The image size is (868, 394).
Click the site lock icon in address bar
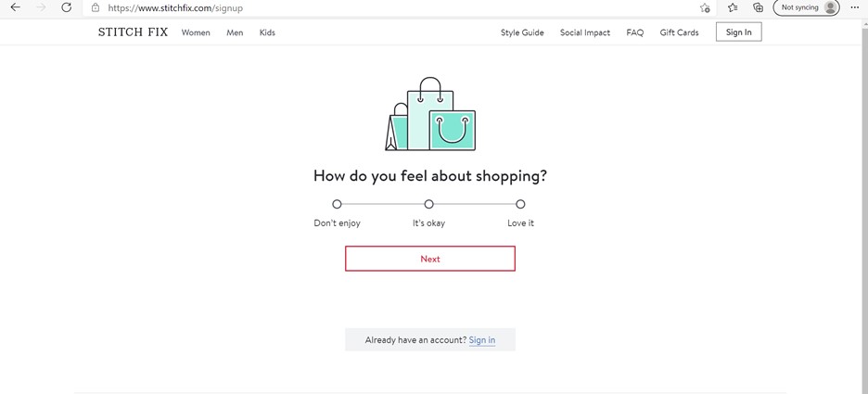(96, 7)
